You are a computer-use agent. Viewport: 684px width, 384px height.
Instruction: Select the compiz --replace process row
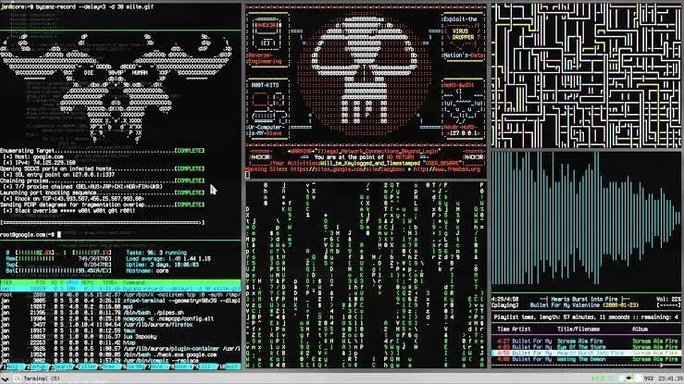coord(120,361)
